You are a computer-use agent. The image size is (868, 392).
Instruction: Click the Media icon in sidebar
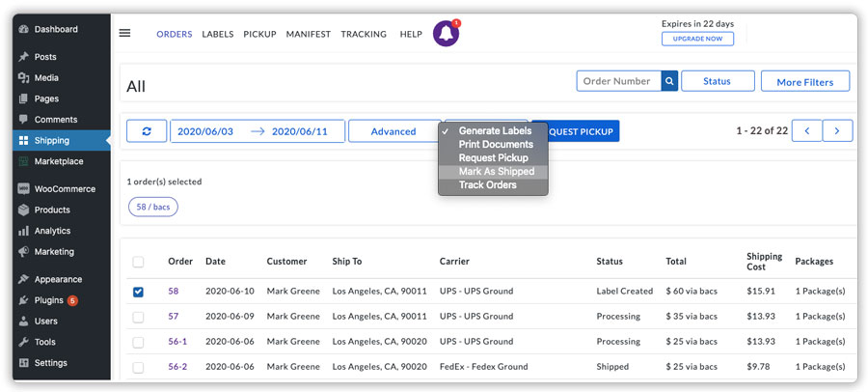tap(23, 78)
